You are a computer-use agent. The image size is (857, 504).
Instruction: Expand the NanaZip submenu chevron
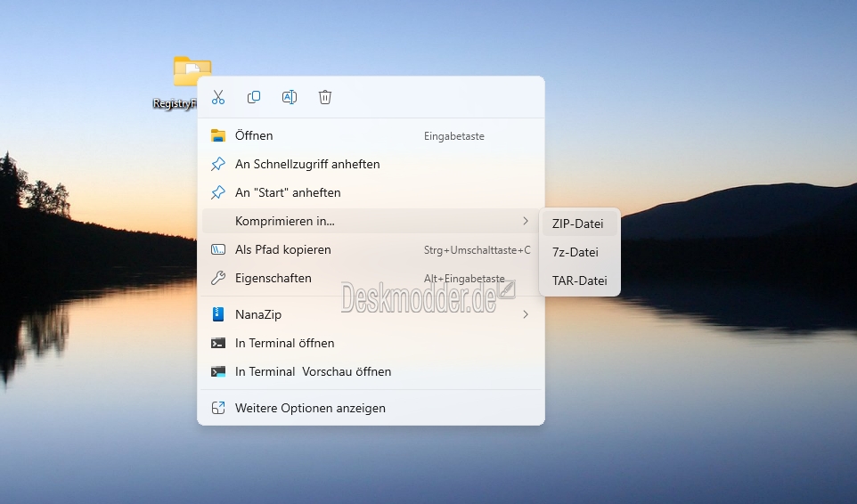pyautogui.click(x=526, y=314)
